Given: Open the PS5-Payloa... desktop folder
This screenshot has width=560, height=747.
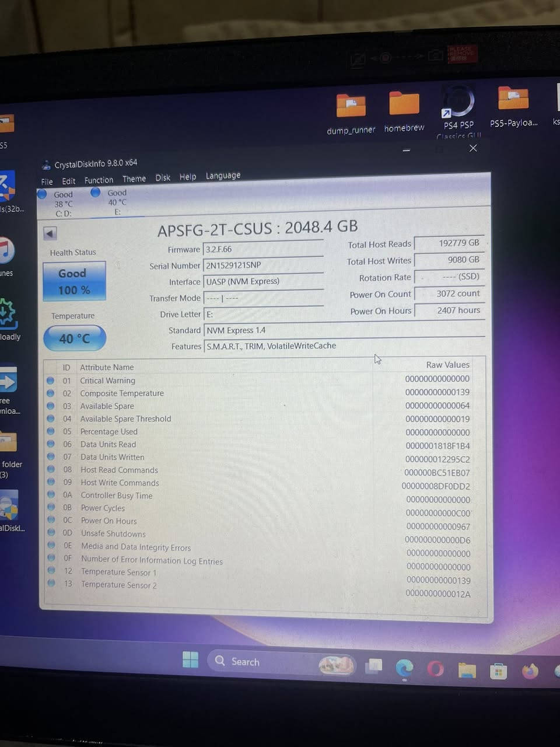Looking at the screenshot, I should click(x=513, y=107).
